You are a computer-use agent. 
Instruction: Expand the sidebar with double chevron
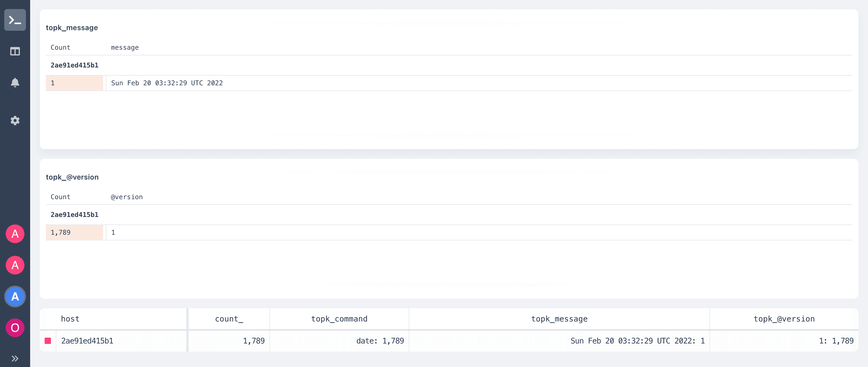click(15, 359)
